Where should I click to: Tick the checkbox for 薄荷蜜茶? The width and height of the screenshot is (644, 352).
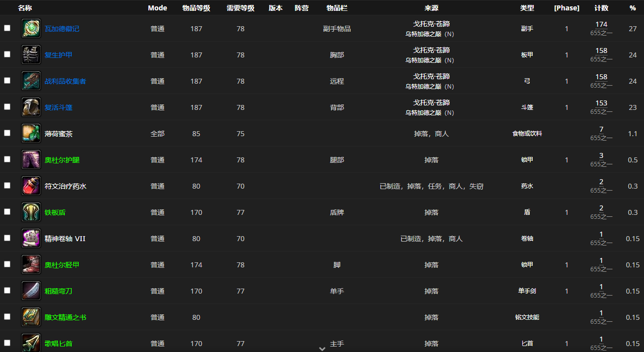[7, 133]
